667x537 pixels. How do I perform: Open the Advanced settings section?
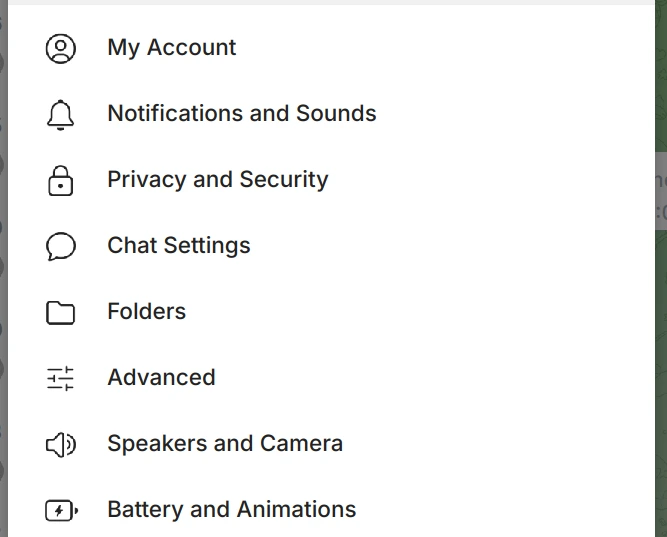coord(331,377)
